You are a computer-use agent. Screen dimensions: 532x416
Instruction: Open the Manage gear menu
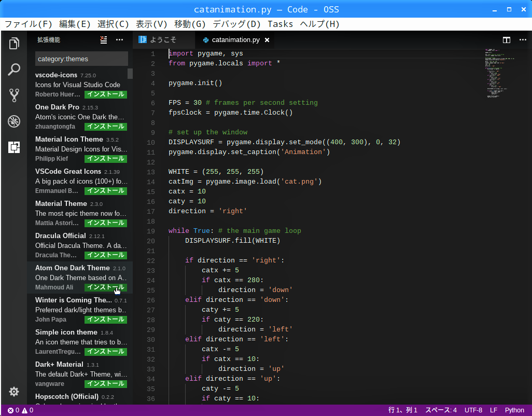pyautogui.click(x=14, y=392)
